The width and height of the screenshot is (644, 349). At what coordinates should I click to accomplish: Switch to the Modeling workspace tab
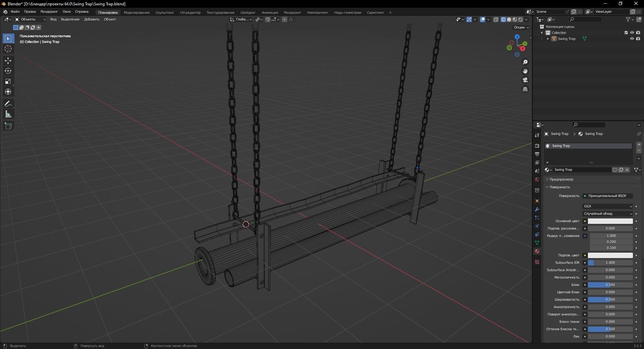137,13
